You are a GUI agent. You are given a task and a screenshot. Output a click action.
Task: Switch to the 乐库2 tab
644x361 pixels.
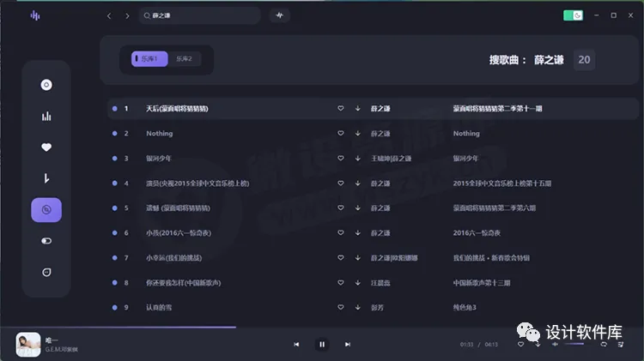[184, 58]
